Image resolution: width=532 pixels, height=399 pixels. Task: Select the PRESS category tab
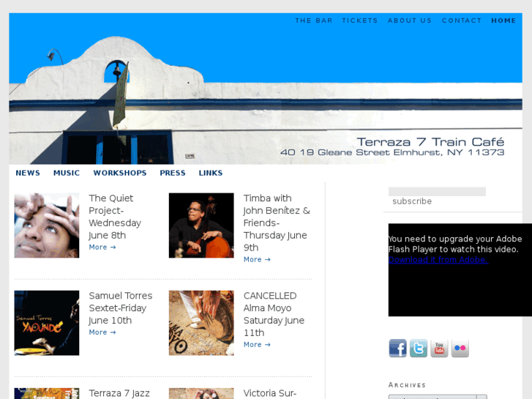[x=173, y=173]
